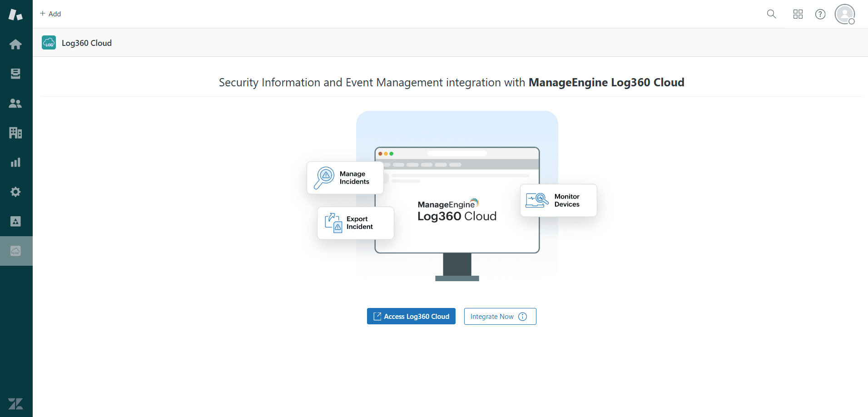Viewport: 868px width, 417px height.
Task: Click the Log360 Cloud header logo icon
Action: [x=49, y=43]
